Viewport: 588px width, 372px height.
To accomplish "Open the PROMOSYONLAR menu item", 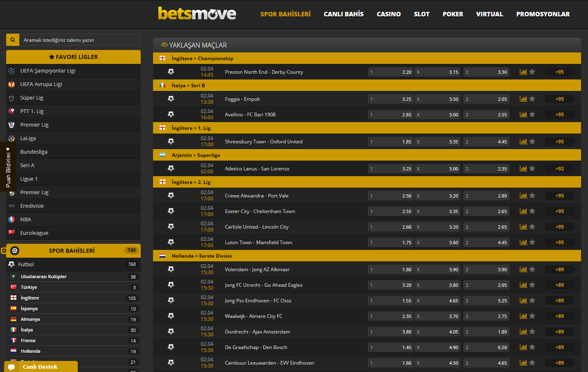I will click(x=543, y=14).
